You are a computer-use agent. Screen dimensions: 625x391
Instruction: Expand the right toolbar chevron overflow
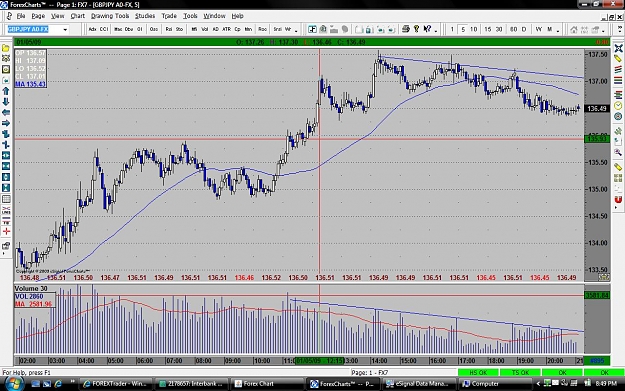coord(620,29)
